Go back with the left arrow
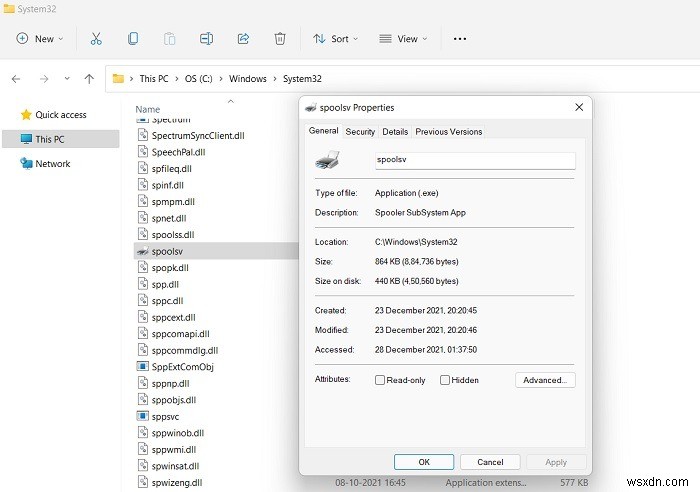 pos(16,79)
